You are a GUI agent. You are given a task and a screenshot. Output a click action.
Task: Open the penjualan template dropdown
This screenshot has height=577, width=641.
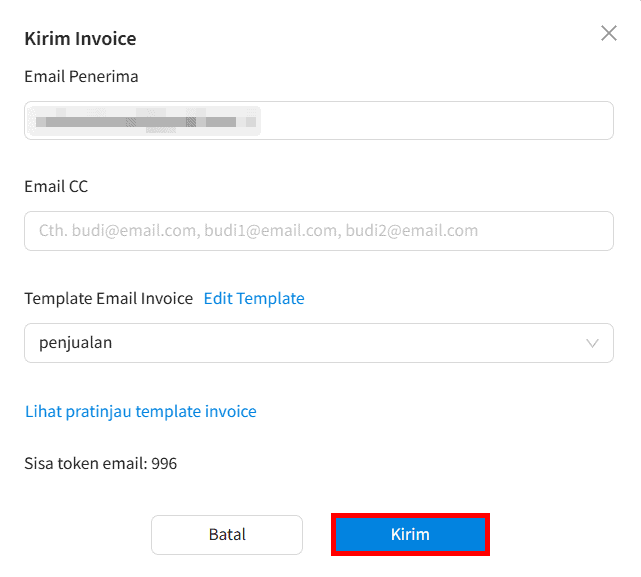[x=318, y=343]
